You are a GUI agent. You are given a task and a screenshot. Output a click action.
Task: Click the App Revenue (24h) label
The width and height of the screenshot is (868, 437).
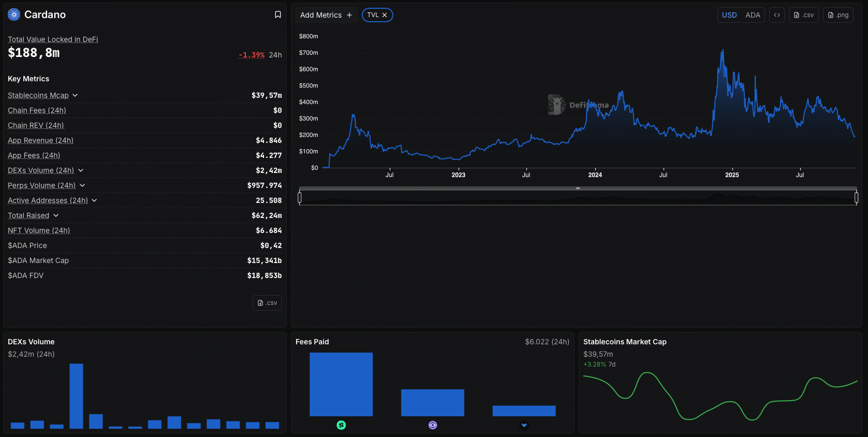point(40,140)
